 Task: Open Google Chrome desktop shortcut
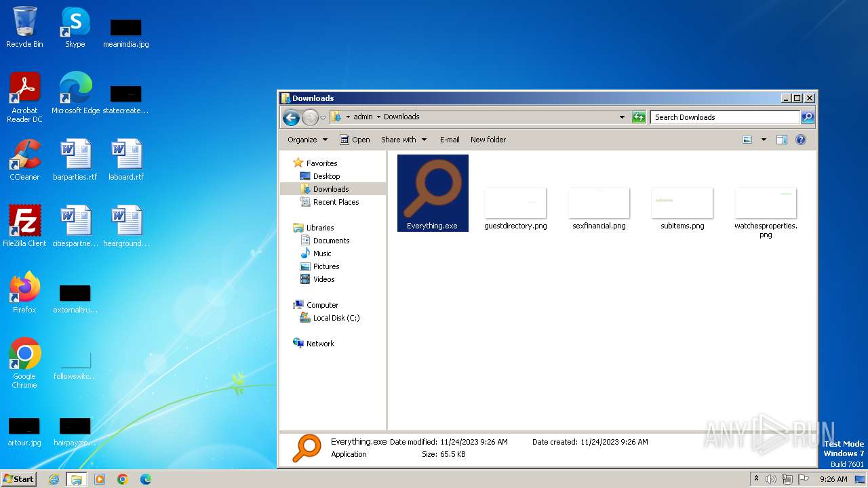(24, 363)
